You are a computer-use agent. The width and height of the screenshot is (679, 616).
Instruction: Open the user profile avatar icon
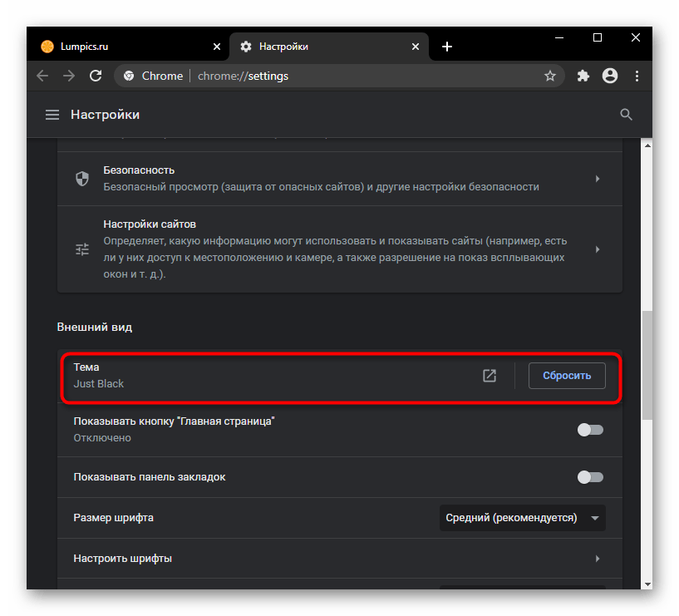[610, 76]
